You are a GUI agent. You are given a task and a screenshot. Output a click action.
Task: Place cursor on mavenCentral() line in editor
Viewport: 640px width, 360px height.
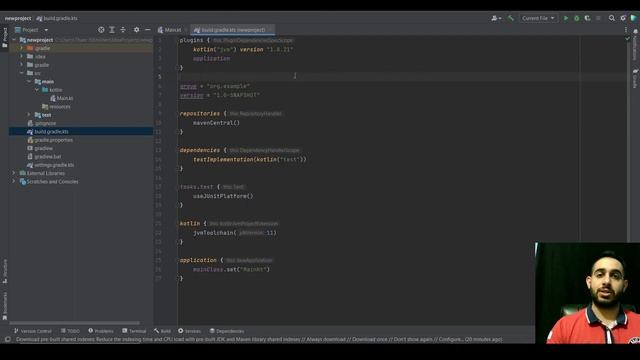pyautogui.click(x=216, y=122)
